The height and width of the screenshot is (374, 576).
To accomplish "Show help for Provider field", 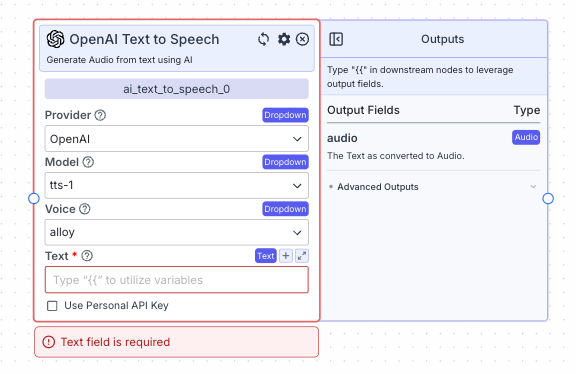I will (100, 115).
